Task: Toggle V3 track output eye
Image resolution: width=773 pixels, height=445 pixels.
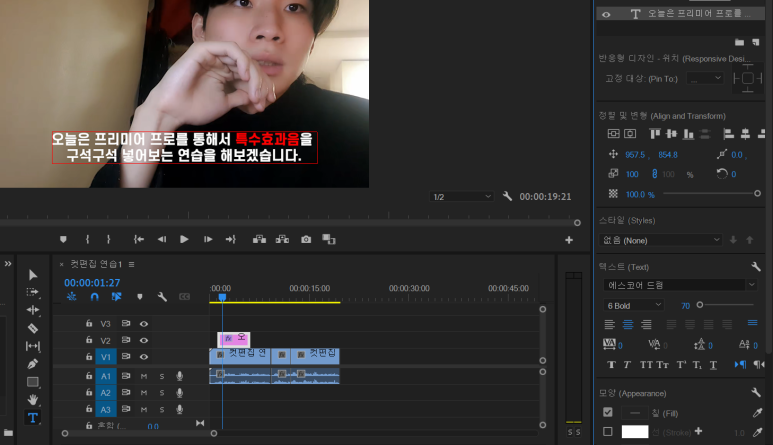Action: tap(143, 324)
